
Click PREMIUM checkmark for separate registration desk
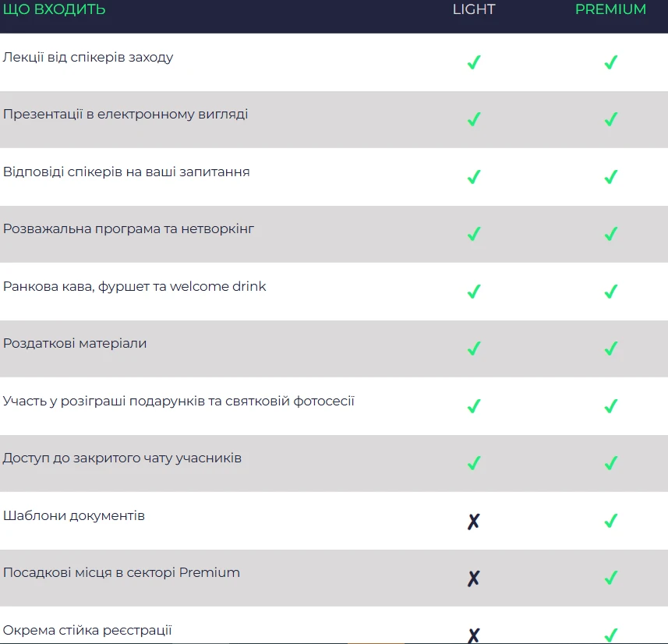pyautogui.click(x=611, y=635)
